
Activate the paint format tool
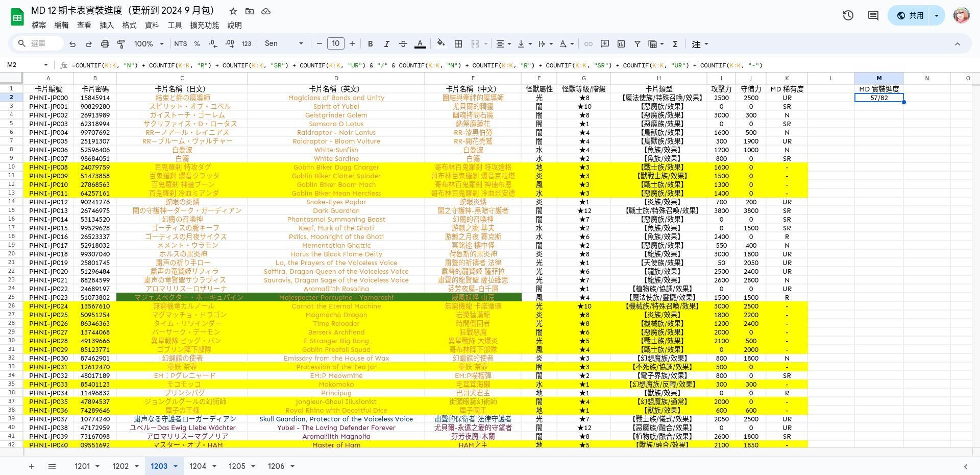tap(121, 44)
